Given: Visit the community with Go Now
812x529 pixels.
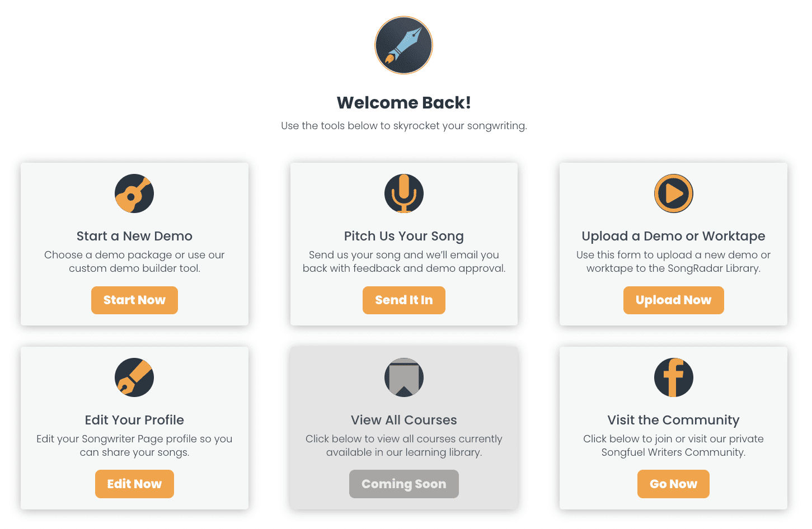Looking at the screenshot, I should pos(674,484).
